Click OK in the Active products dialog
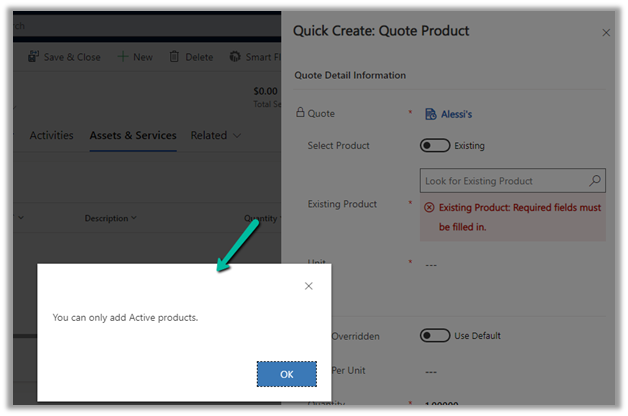The width and height of the screenshot is (628, 416). pyautogui.click(x=286, y=374)
